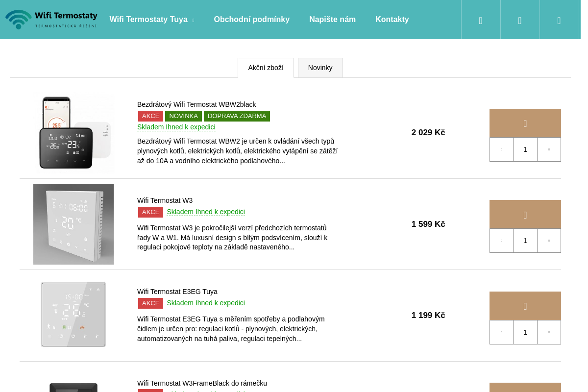Screen dimensions: 588x392
Task: Open the Obchodní podmínky menu item
Action: [x=252, y=20]
